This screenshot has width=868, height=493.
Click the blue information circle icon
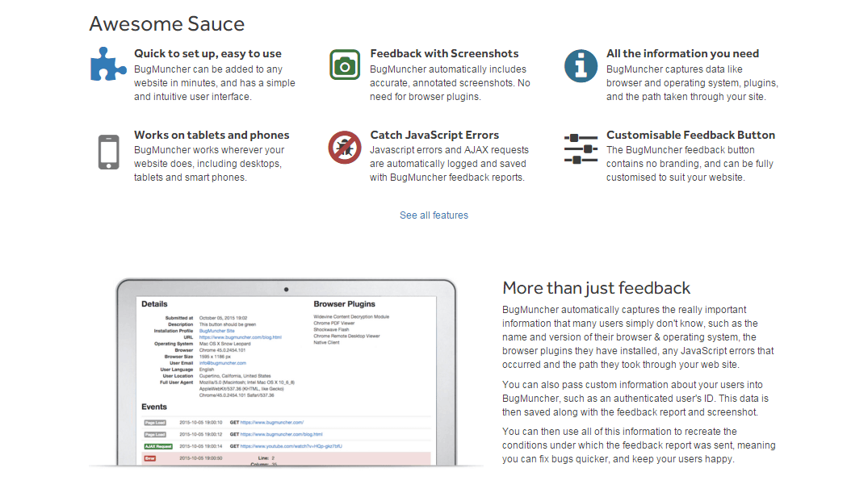[x=581, y=66]
